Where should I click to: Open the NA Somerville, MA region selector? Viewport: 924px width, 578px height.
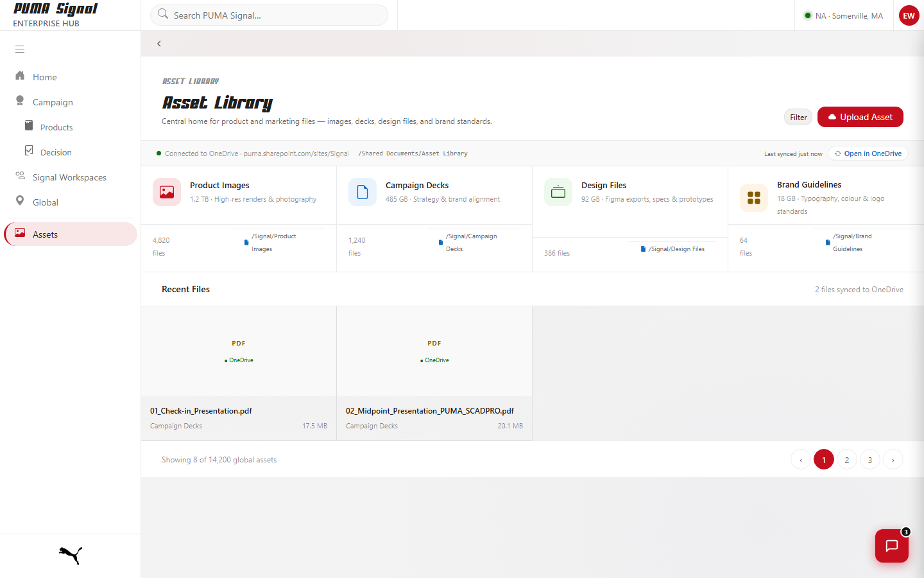click(843, 16)
